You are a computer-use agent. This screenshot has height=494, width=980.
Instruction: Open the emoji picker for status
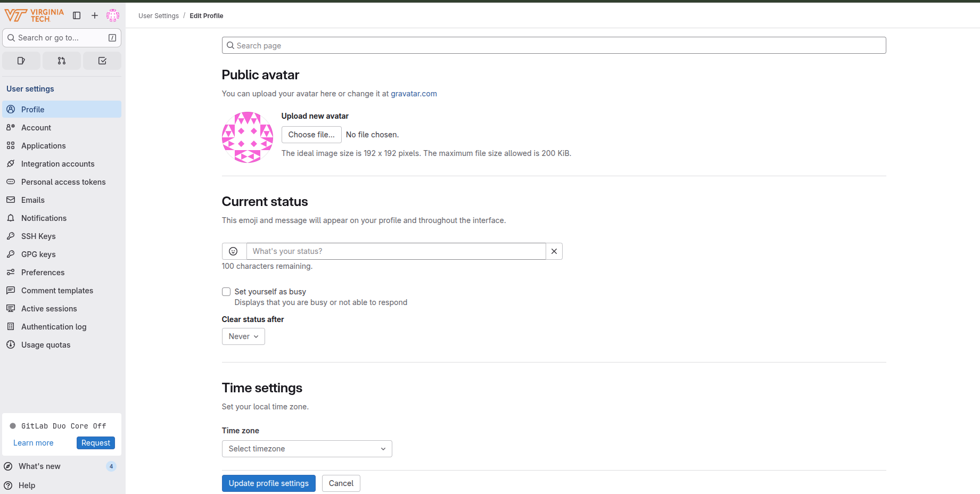233,251
